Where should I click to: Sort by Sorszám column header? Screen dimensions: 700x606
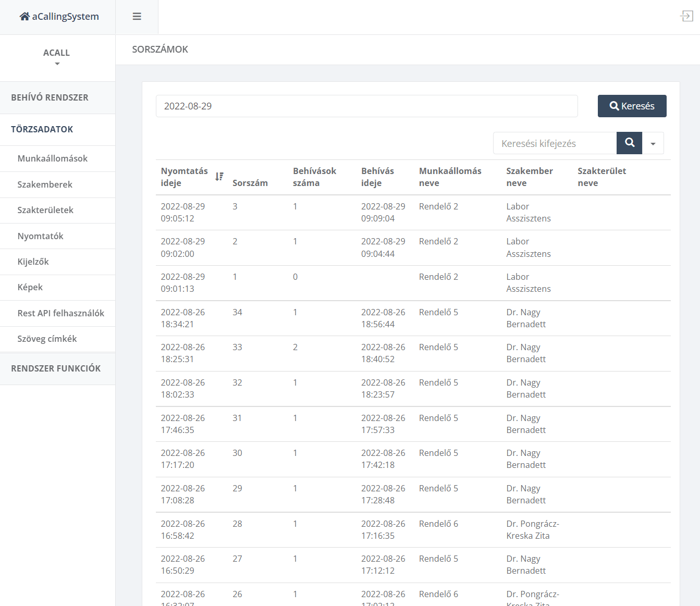[x=250, y=183]
